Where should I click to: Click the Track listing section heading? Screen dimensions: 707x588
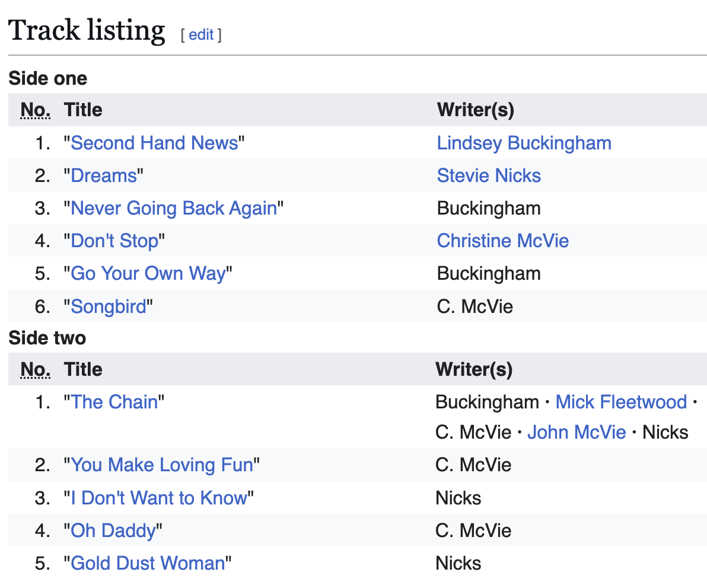87,31
